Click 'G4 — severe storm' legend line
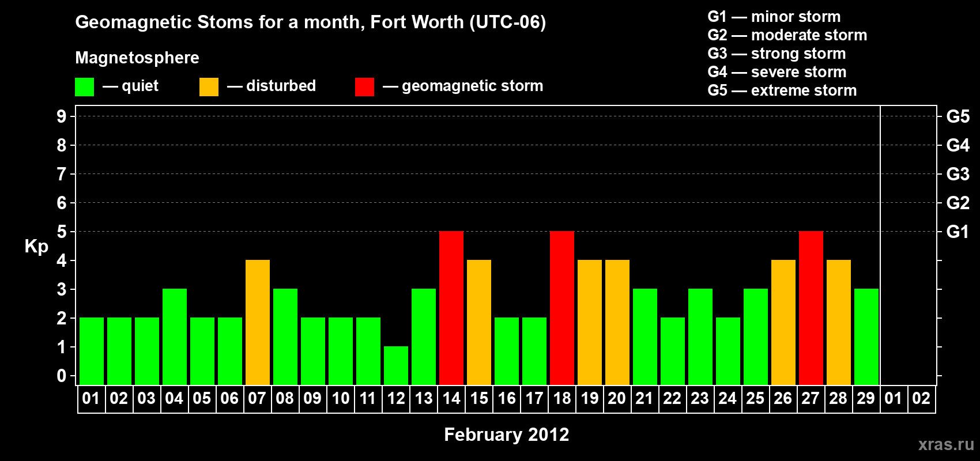The image size is (980, 461). (x=777, y=72)
